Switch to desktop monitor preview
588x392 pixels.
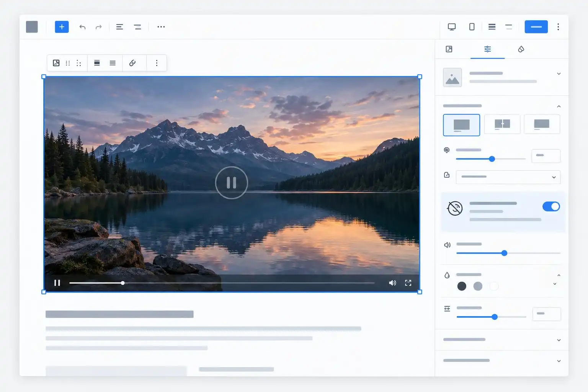pos(452,27)
